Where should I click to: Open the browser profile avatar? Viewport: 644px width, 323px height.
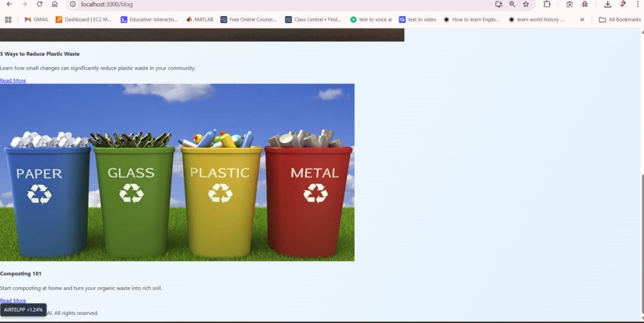click(623, 4)
